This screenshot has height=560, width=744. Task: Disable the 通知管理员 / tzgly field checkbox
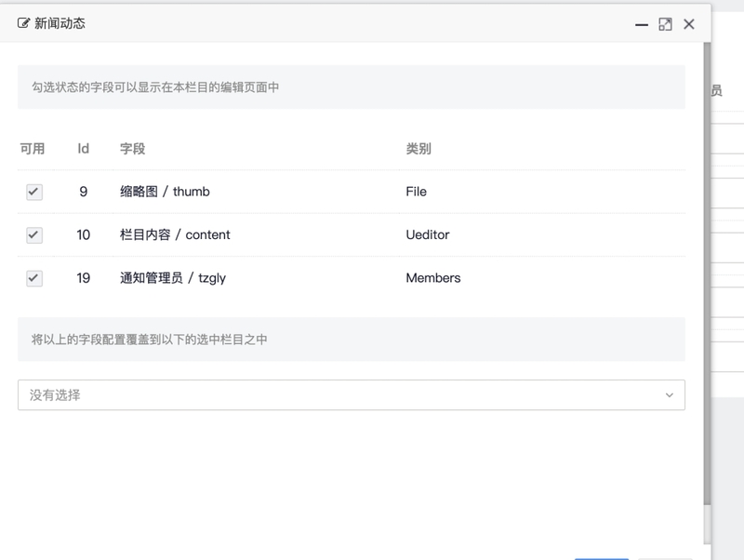coord(34,277)
